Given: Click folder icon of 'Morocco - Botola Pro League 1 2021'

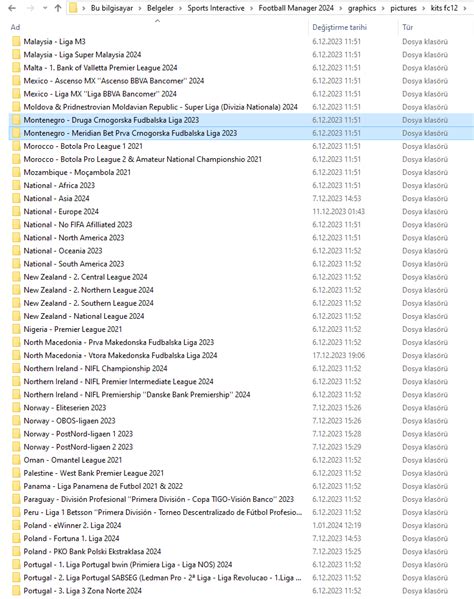Looking at the screenshot, I should point(16,146).
